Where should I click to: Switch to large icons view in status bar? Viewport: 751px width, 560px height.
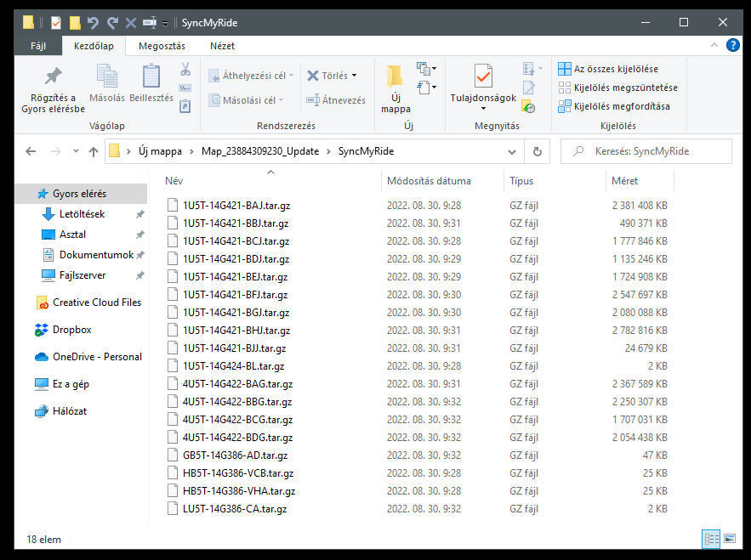(730, 540)
